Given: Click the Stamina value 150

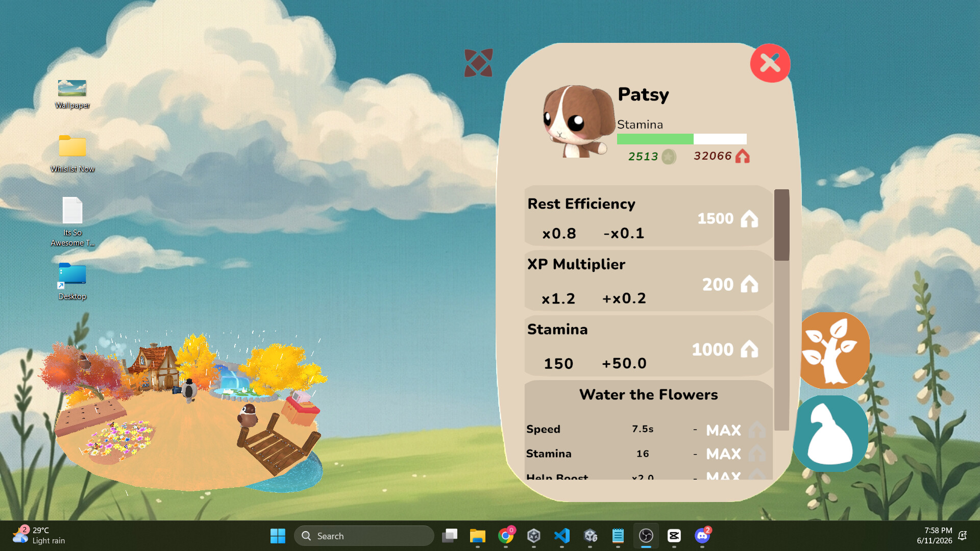Looking at the screenshot, I should [558, 364].
